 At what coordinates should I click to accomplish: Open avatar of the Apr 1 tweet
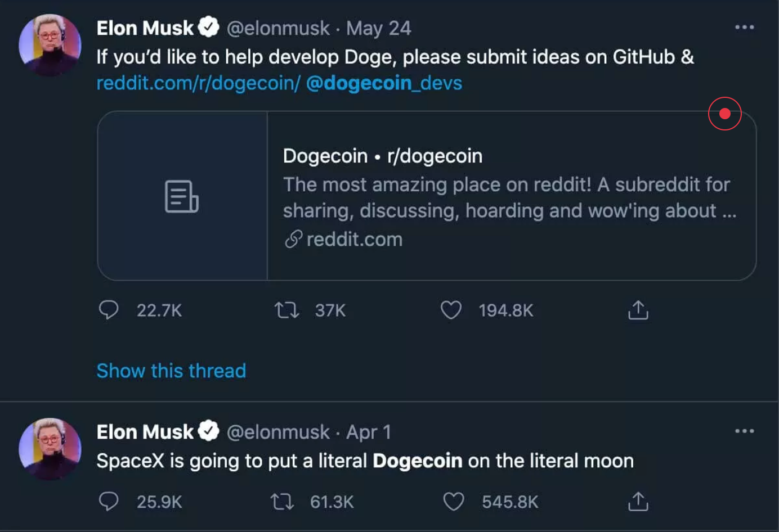pos(50,449)
